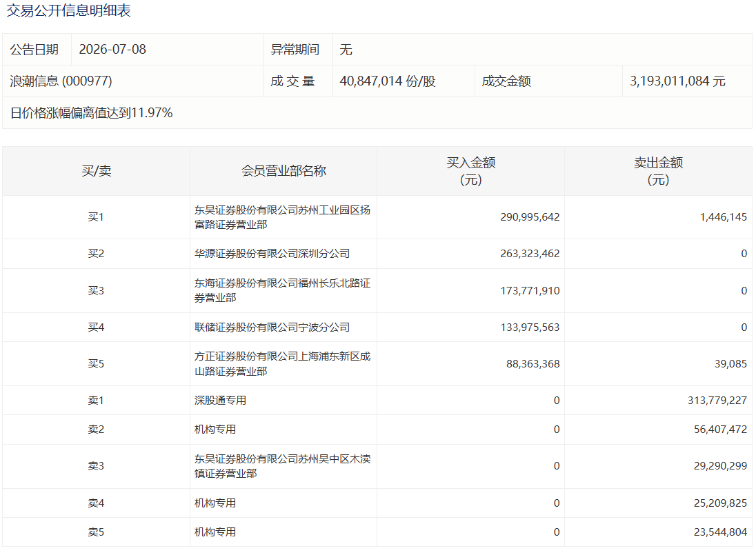
Task: Select the date 2026-07-08
Action: coord(112,49)
